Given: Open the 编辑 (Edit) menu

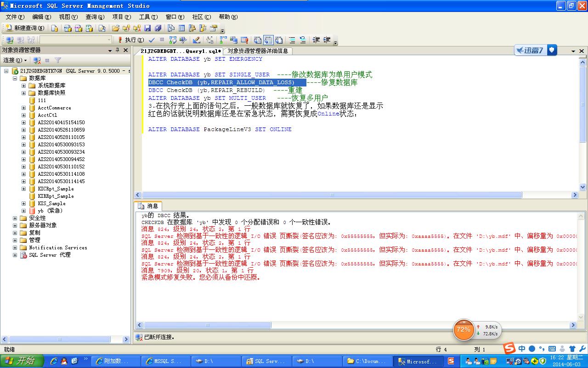Looking at the screenshot, I should click(x=41, y=17).
